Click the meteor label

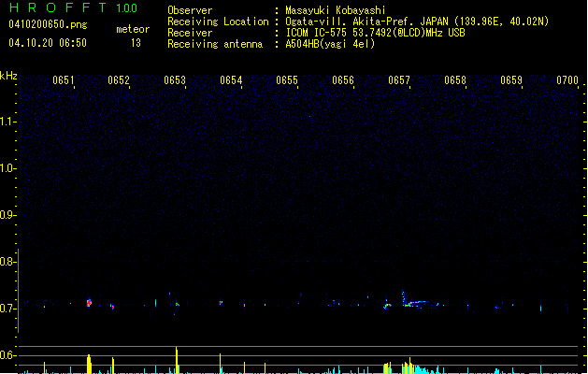[x=133, y=29]
